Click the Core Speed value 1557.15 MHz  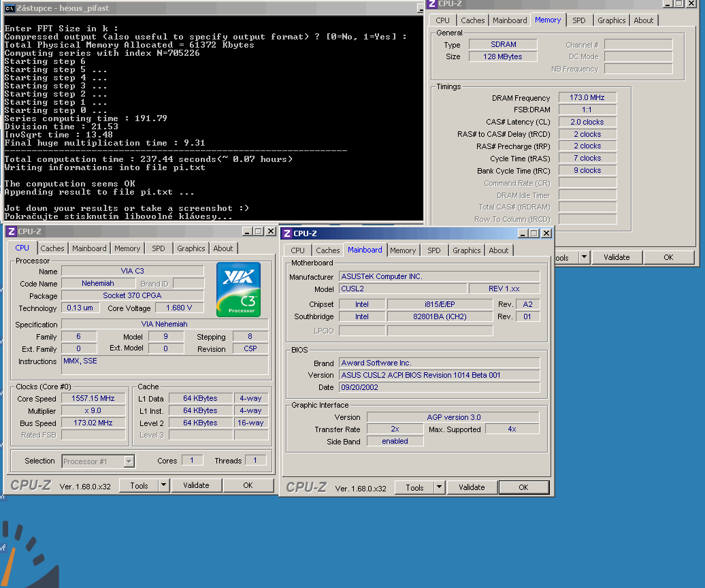[x=93, y=398]
